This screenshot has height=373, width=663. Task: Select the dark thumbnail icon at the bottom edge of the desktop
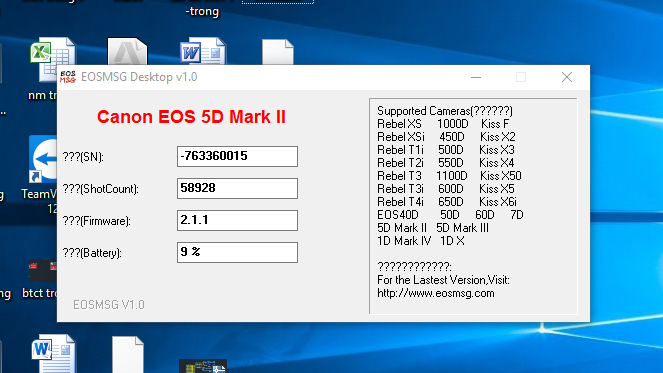point(203,366)
